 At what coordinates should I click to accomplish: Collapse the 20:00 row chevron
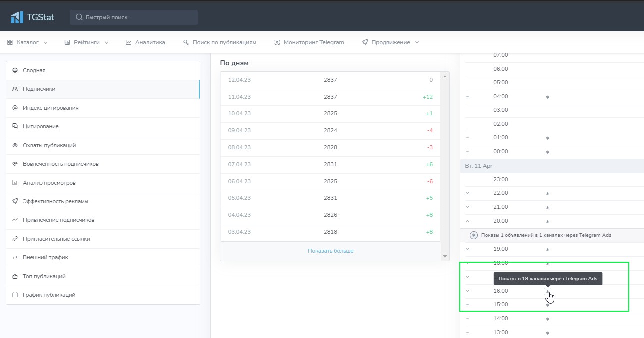click(468, 221)
